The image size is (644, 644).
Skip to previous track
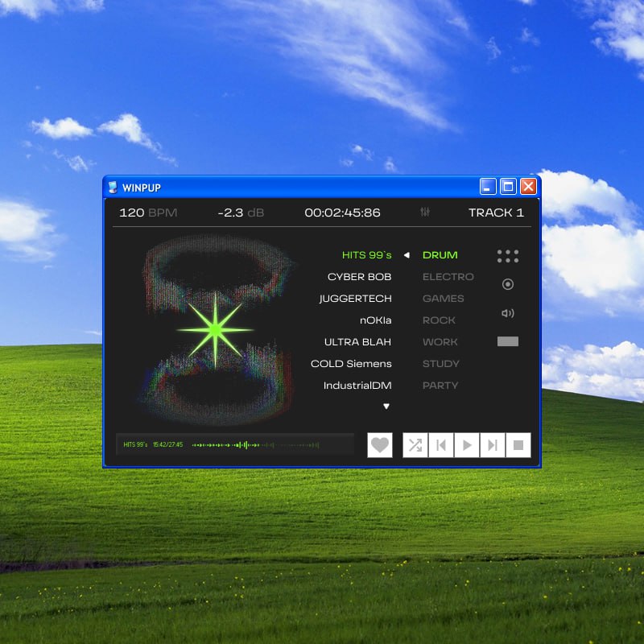[x=441, y=445]
